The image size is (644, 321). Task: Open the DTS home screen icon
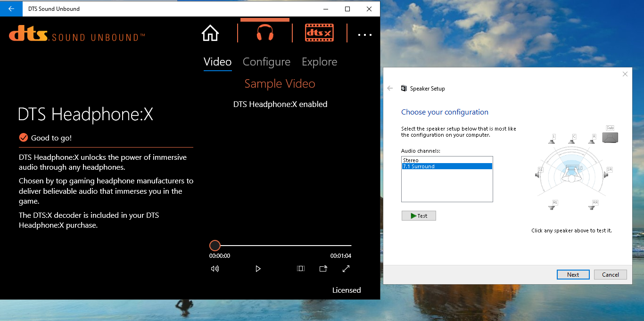coord(210,33)
